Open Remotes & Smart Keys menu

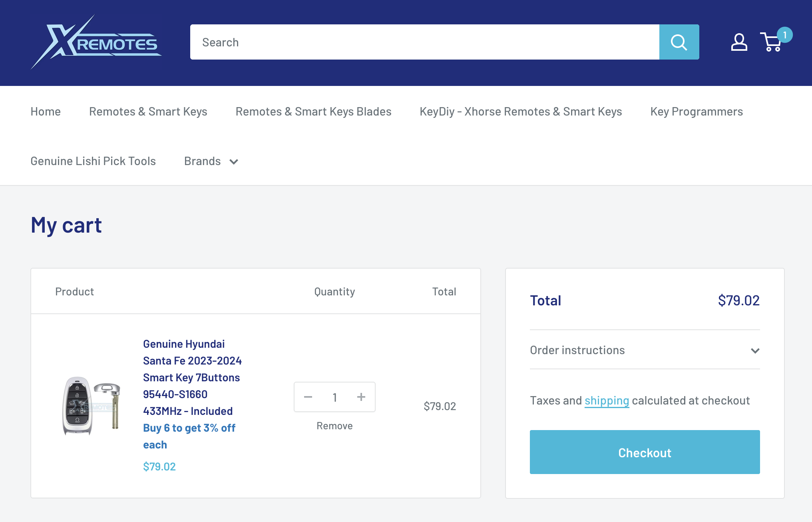click(148, 112)
